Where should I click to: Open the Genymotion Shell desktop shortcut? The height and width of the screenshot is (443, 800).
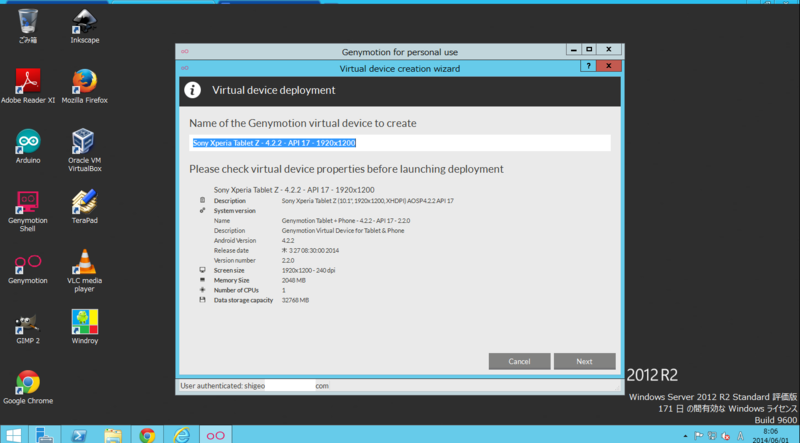point(28,210)
